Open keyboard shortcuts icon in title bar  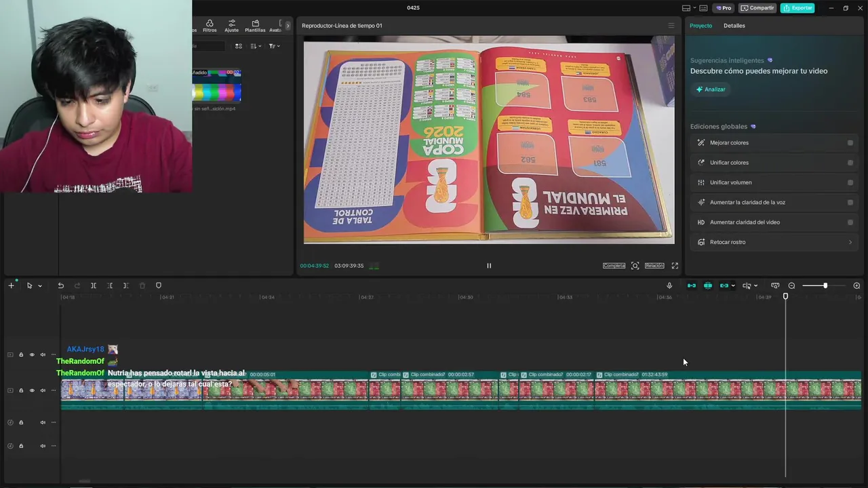click(x=703, y=8)
